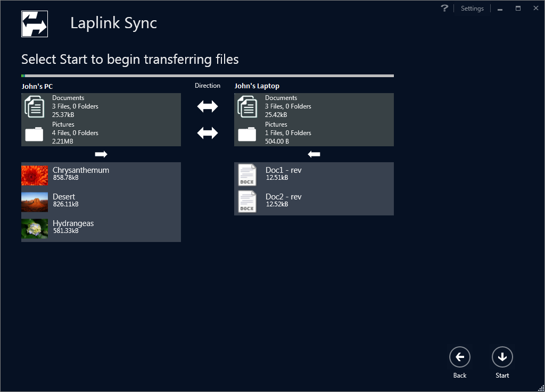Click the 'John's Laptop' heading

pyautogui.click(x=257, y=86)
